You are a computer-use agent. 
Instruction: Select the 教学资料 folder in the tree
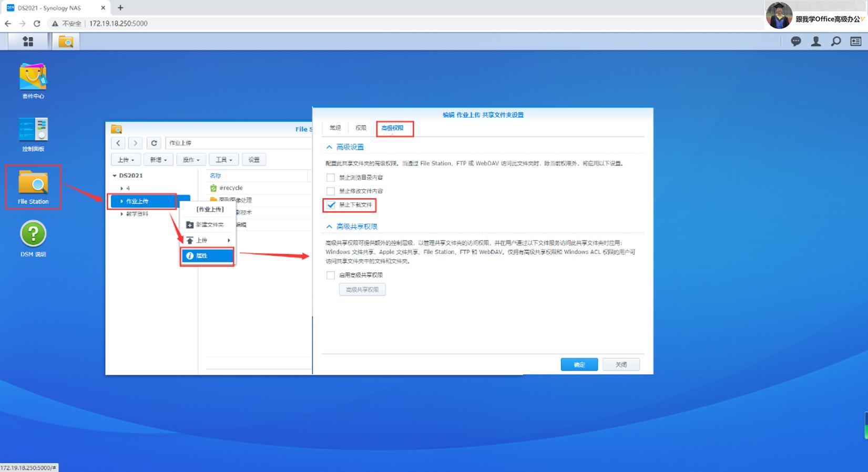click(137, 214)
